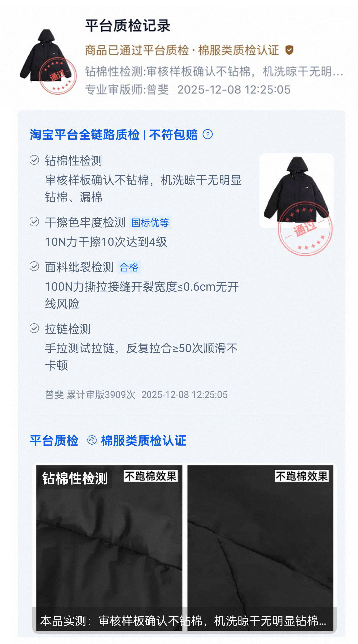This screenshot has height=644, width=358.
Task: Expand the truncated 钻棉性检测 summary in the header
Action: [x=214, y=71]
